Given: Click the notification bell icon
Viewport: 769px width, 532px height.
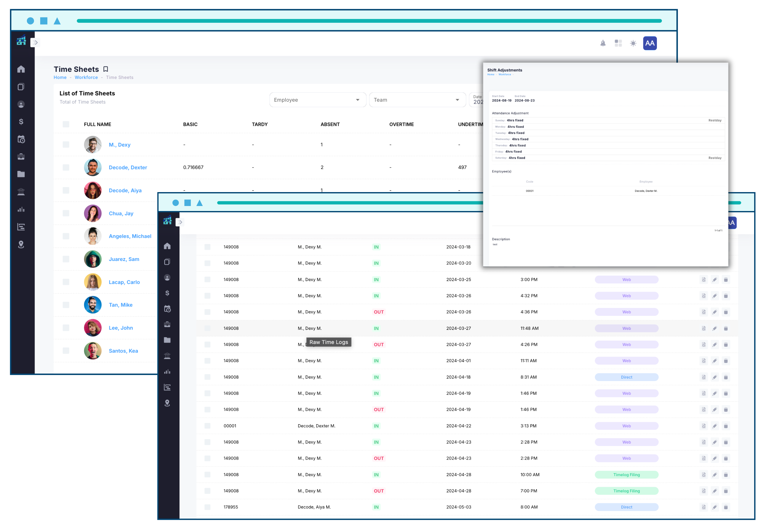Looking at the screenshot, I should [x=602, y=43].
